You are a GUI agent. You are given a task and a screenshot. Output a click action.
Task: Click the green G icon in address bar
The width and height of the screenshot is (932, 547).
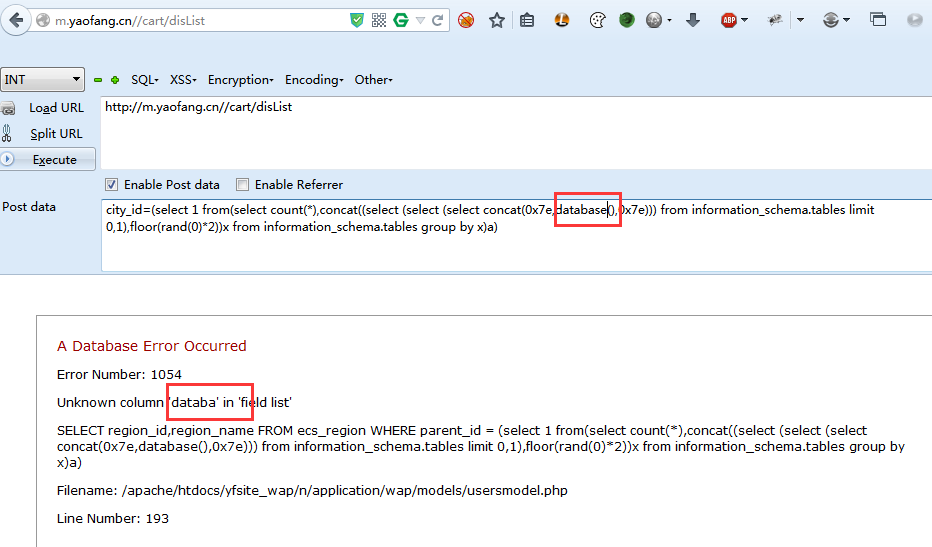point(401,21)
